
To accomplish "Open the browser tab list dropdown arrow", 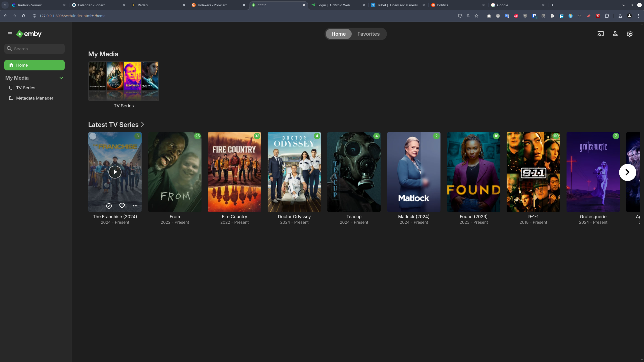I will coord(5,5).
